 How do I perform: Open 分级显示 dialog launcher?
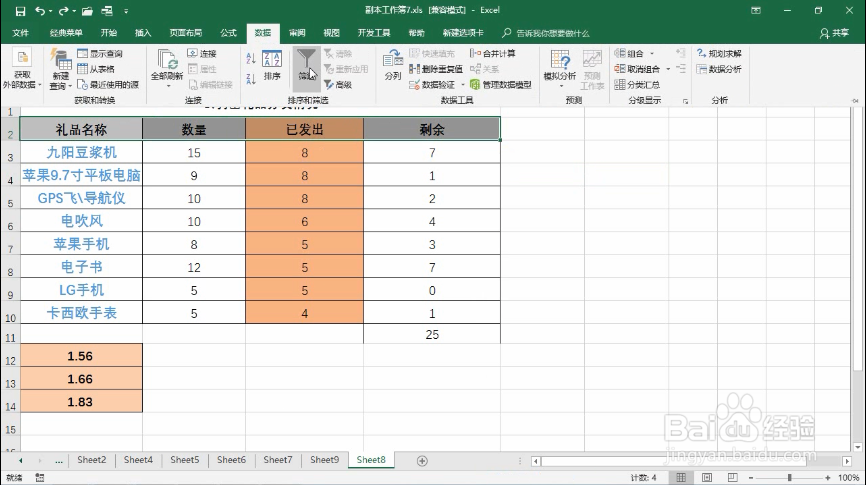click(x=685, y=101)
